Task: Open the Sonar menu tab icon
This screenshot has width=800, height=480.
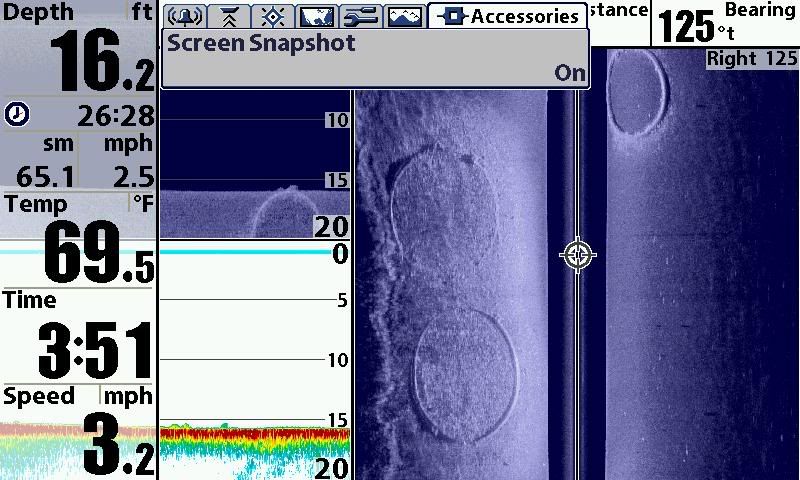Action: pos(229,17)
